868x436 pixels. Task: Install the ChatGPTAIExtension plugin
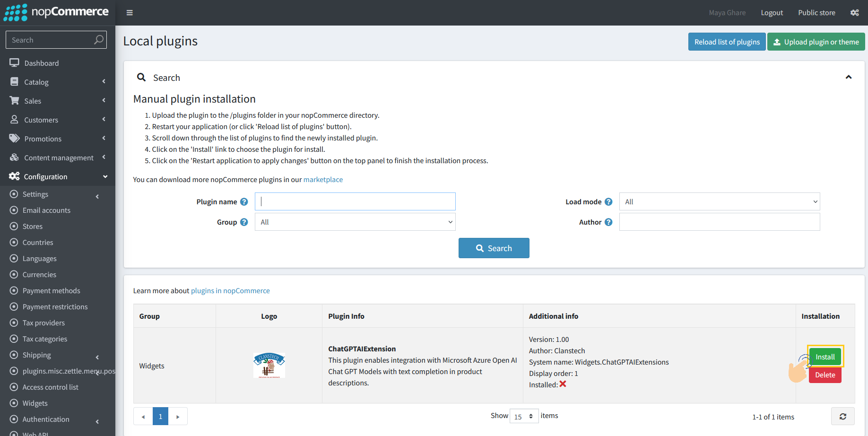coord(825,357)
